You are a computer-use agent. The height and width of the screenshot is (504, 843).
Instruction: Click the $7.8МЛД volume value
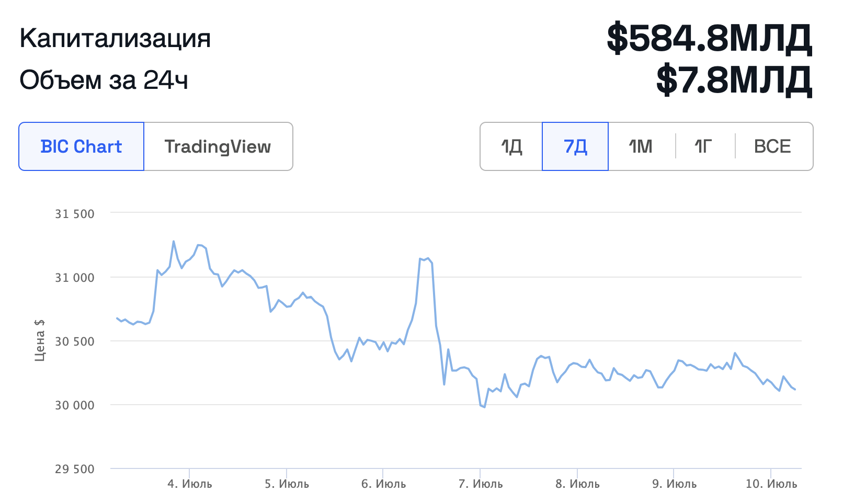pyautogui.click(x=734, y=80)
